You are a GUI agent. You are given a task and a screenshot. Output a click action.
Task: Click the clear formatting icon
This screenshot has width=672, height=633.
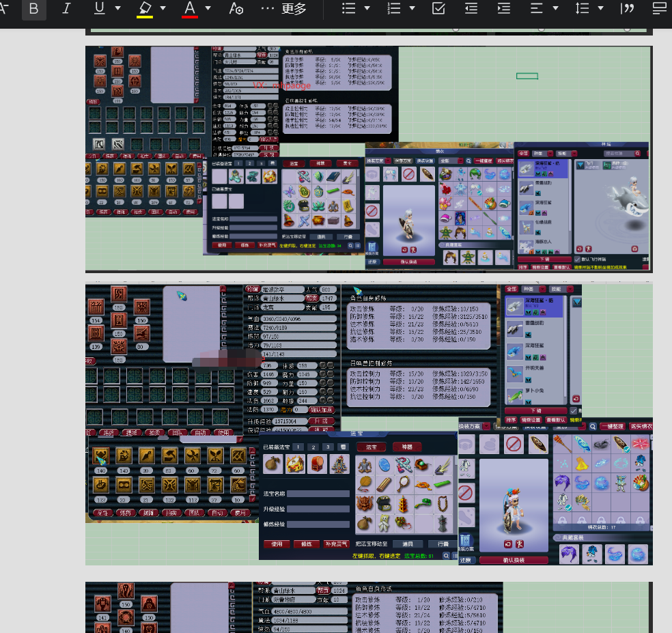(236, 8)
